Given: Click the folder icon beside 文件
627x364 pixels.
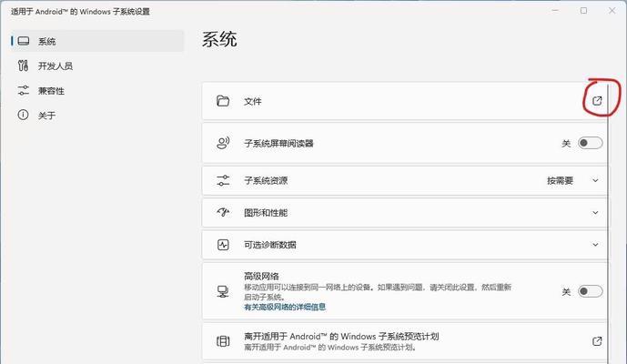Looking at the screenshot, I should pos(223,101).
